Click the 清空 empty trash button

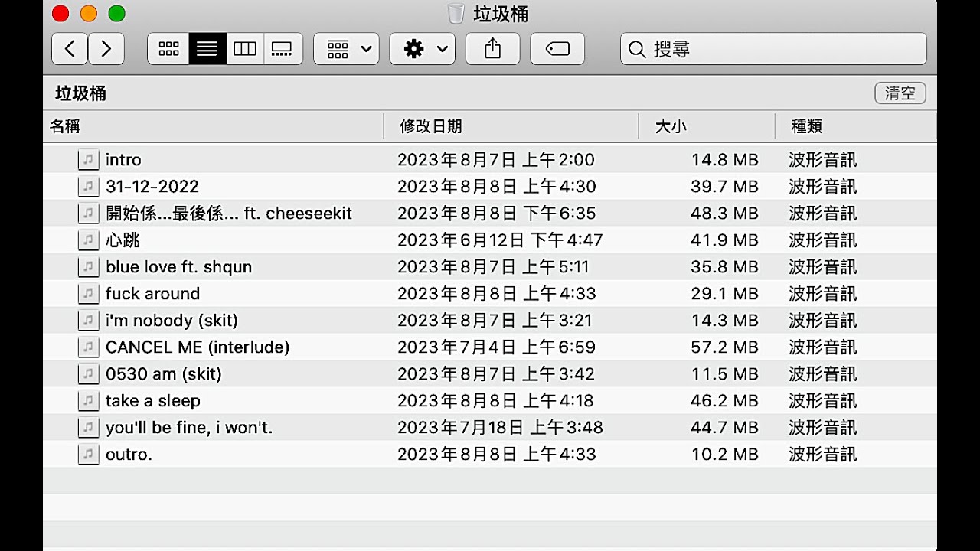900,93
